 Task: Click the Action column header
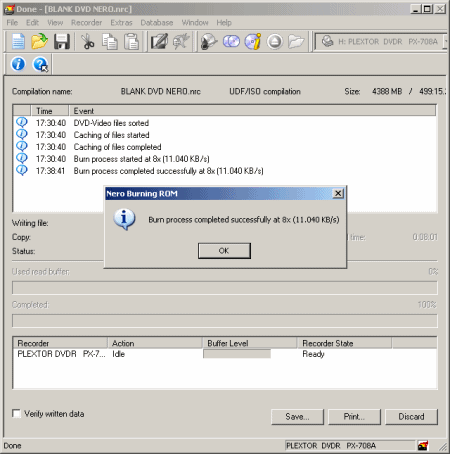pos(155,343)
